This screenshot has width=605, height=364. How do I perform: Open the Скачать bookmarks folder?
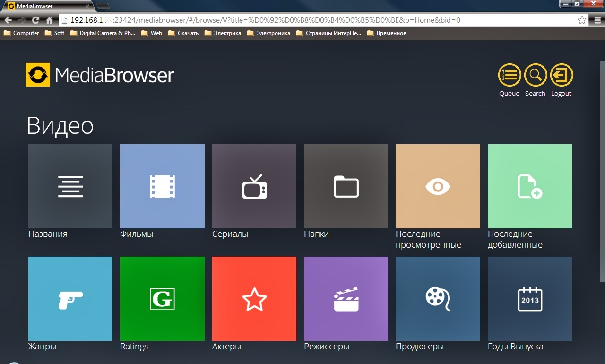(x=183, y=33)
